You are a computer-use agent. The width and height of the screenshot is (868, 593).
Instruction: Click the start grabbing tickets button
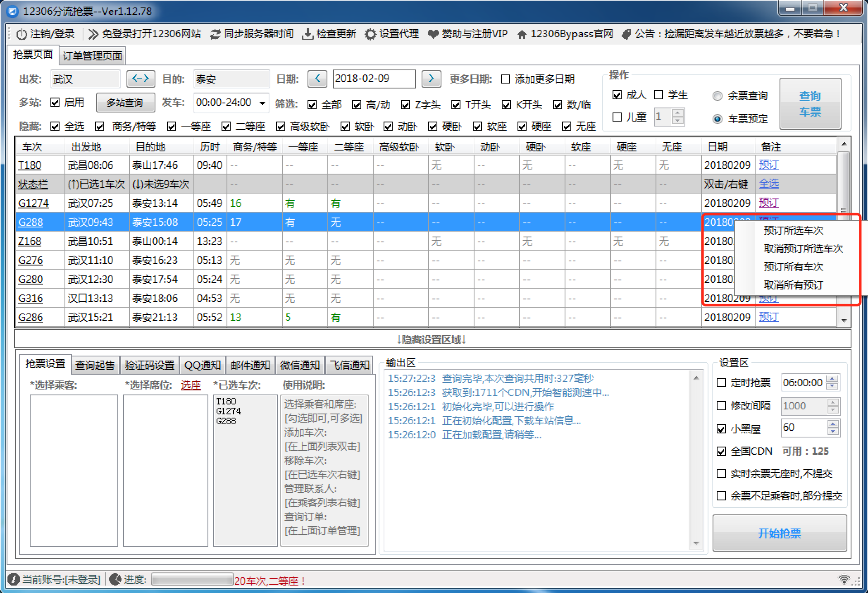tap(780, 533)
